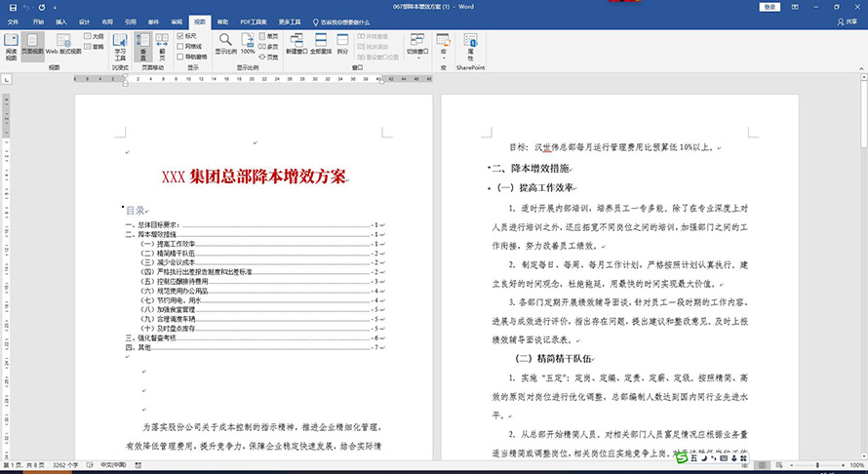Click Split window (拆分)
Image resolution: width=868 pixels, height=474 pixels.
342,44
